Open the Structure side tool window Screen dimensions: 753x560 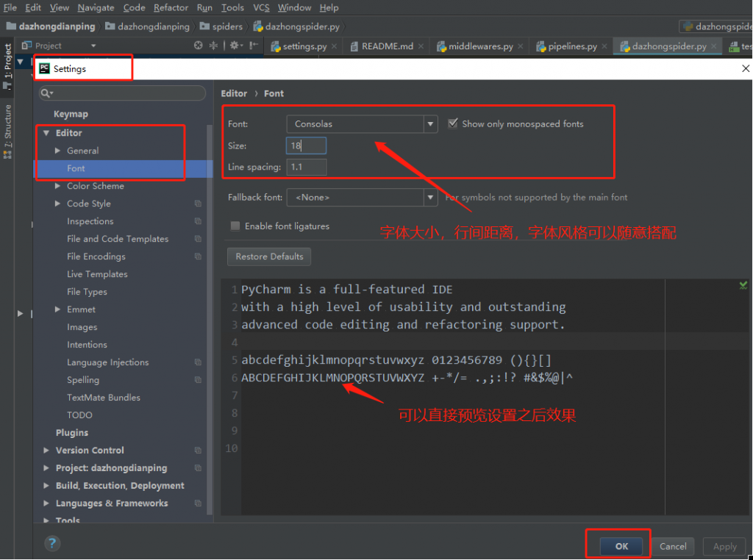7,131
